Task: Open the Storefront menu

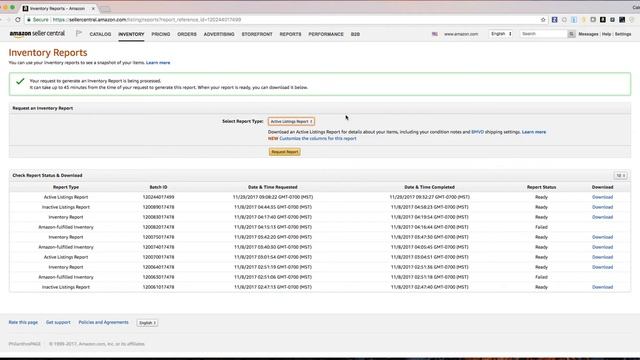Action: (257, 34)
